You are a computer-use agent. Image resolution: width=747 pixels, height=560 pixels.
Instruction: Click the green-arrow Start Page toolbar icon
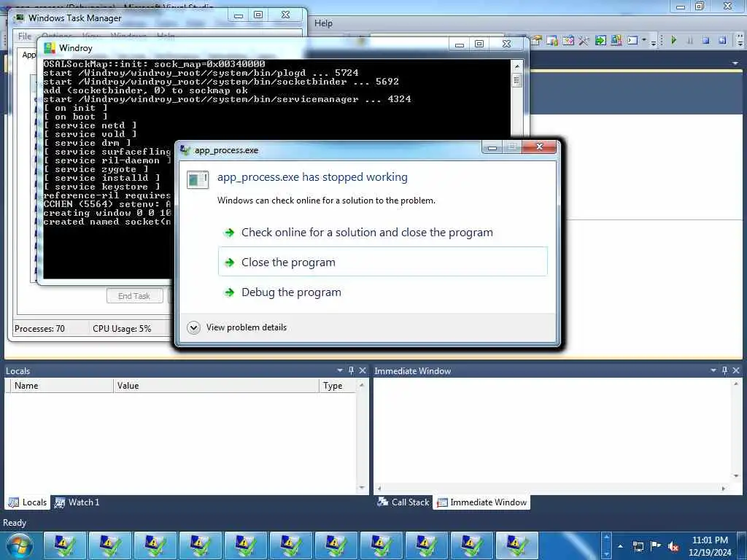[600, 41]
